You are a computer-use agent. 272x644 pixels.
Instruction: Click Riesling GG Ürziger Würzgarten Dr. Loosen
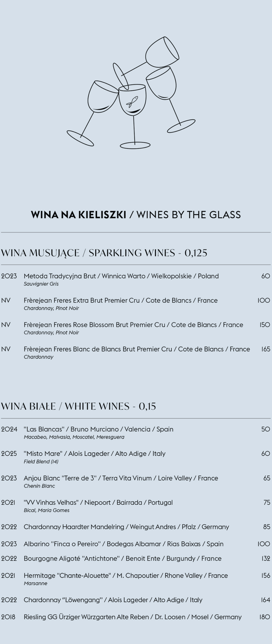click(x=133, y=617)
